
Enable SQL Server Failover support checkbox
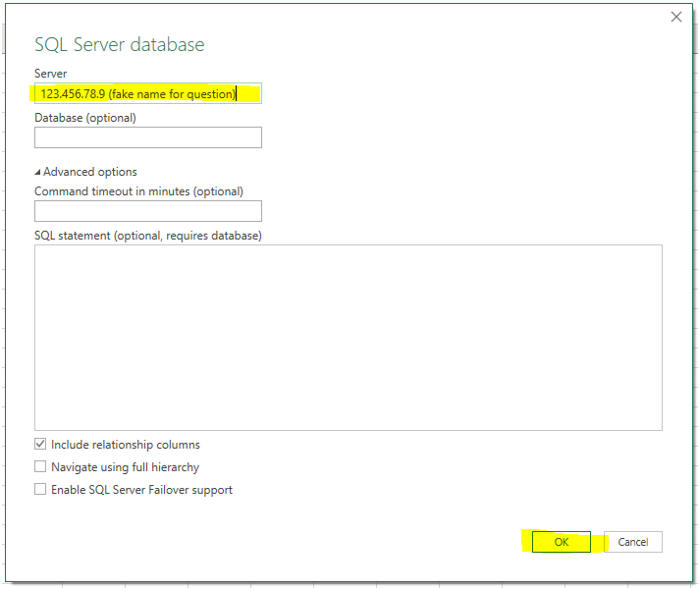pyautogui.click(x=40, y=489)
